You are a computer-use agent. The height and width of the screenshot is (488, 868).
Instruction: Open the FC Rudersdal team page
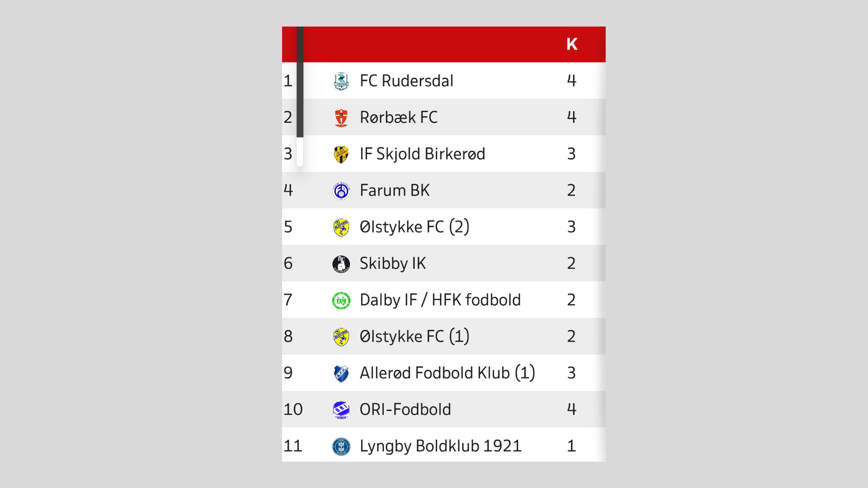click(x=406, y=81)
